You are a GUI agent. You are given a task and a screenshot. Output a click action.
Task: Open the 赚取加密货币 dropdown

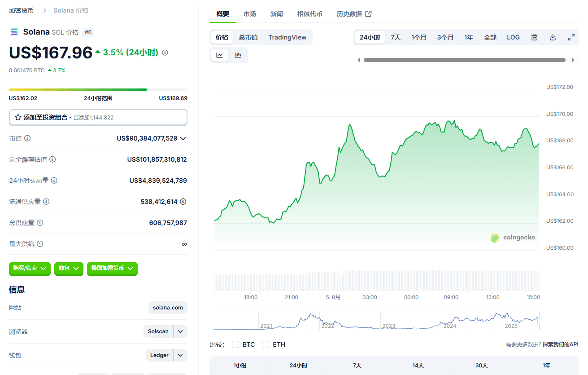112,268
